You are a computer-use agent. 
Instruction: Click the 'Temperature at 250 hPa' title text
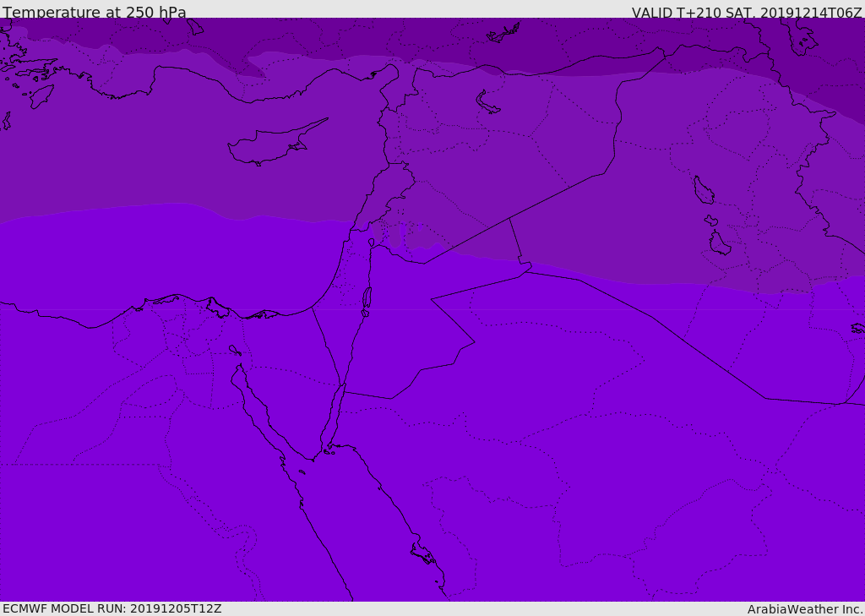point(95,12)
